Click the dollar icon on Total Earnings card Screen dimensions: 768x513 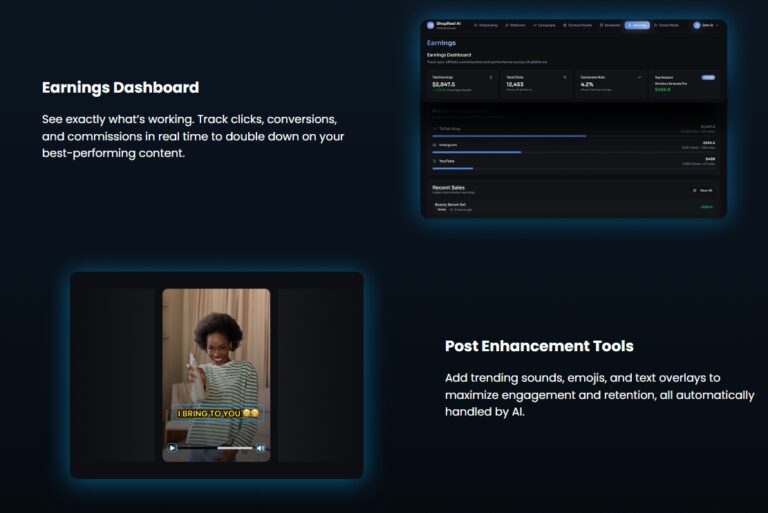tap(490, 77)
